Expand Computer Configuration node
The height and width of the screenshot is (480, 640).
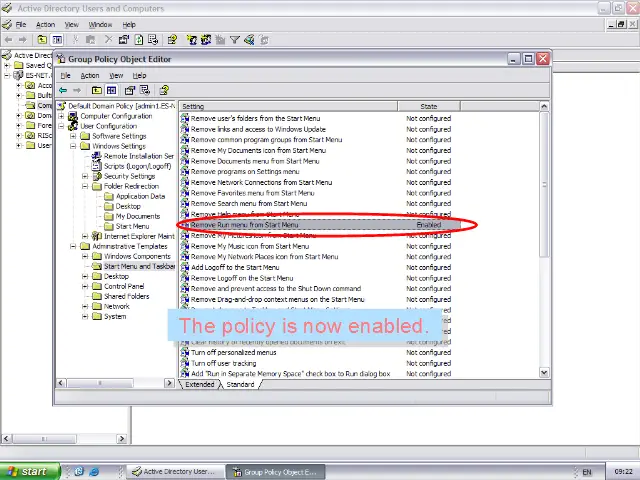[x=61, y=116]
